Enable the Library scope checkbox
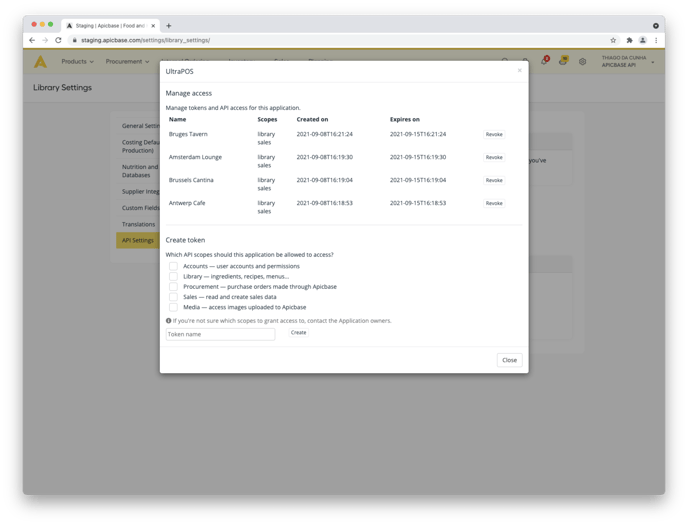This screenshot has width=688, height=525. (173, 276)
